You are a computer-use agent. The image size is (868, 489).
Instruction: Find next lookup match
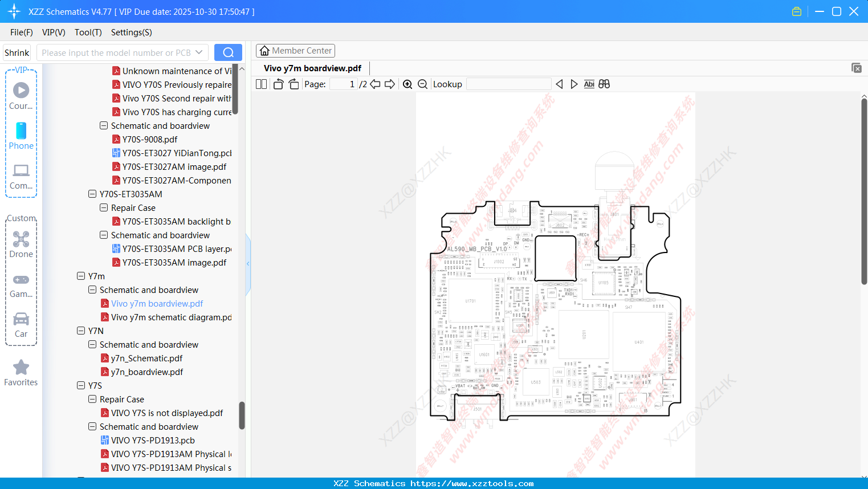(574, 84)
